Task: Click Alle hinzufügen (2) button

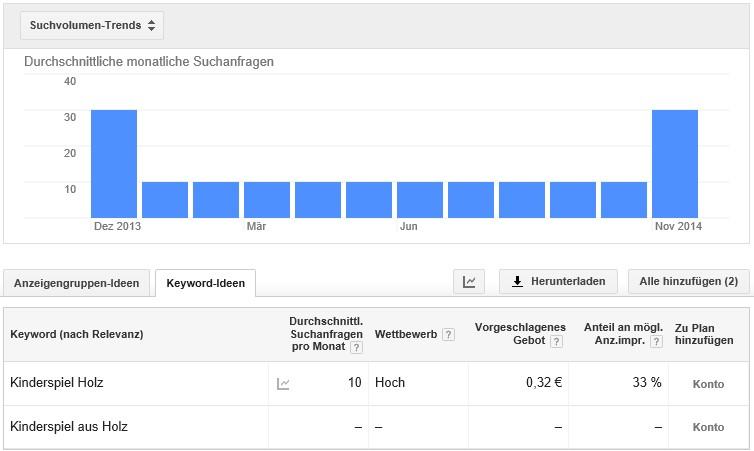Action: click(x=689, y=282)
